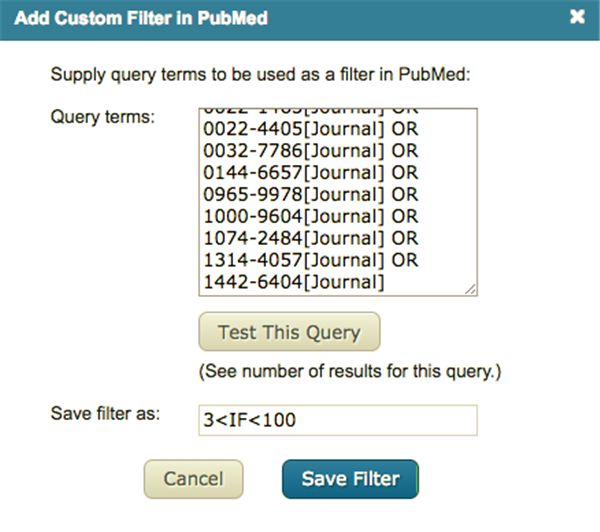This screenshot has width=600, height=532.
Task: Place cursor at last line 1442-6404[Journal]
Action: pyautogui.click(x=293, y=283)
